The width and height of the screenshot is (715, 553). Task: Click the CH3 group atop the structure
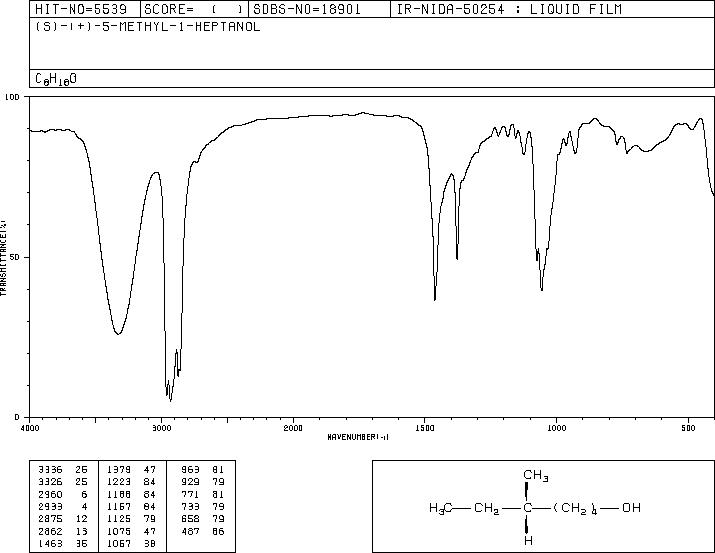(535, 475)
